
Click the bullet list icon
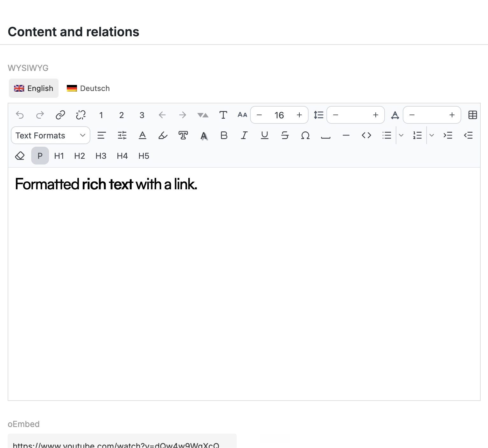[387, 135]
